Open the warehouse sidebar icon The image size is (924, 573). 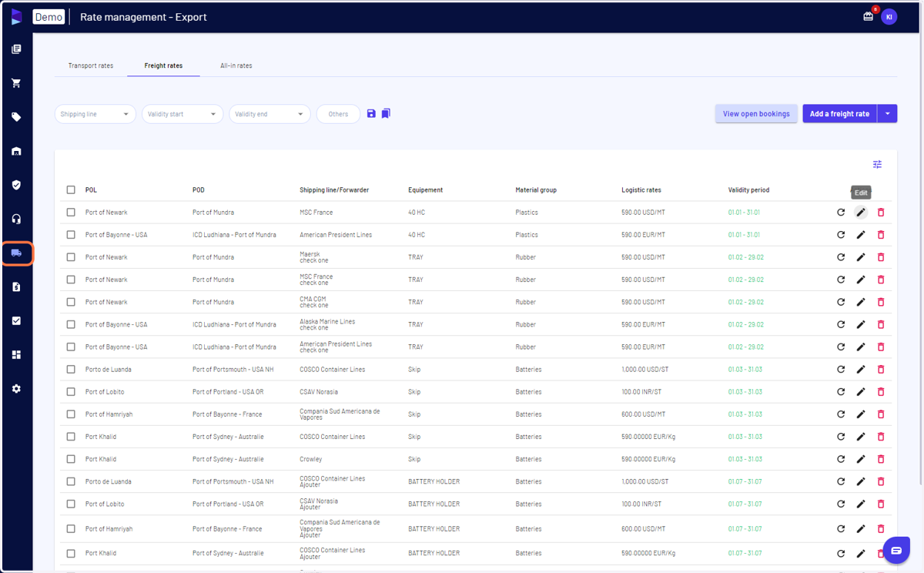(x=16, y=151)
